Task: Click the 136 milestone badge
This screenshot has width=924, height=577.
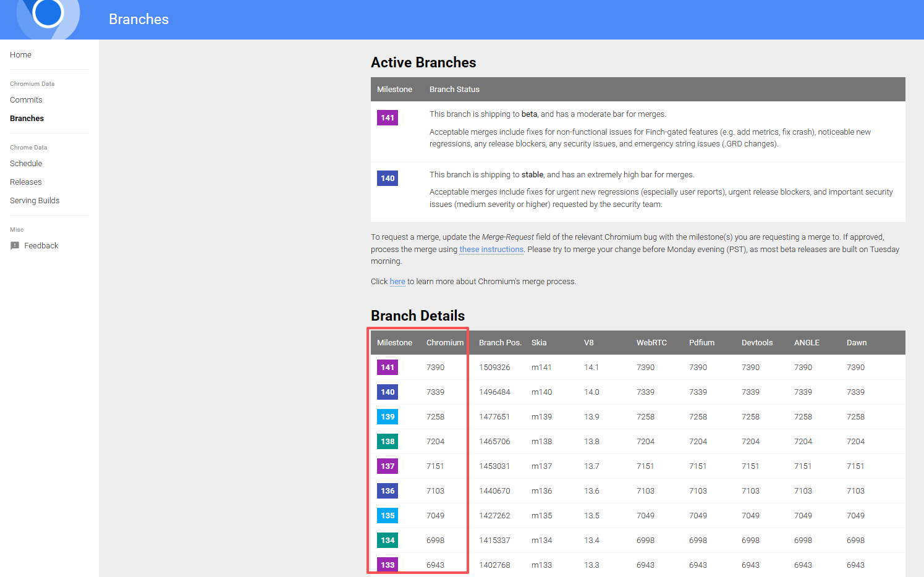Action: pos(388,491)
